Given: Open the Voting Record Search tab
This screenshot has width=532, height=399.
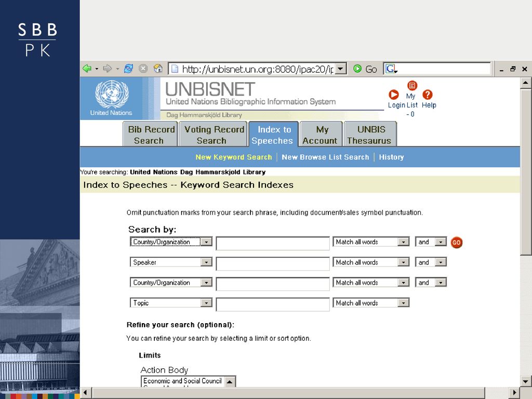Looking at the screenshot, I should (213, 135).
